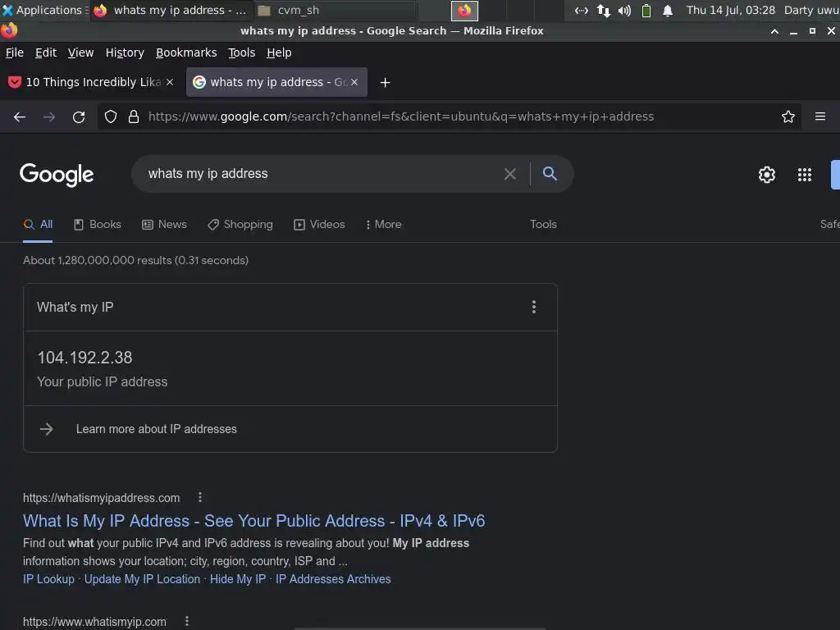
Task: Click 'About 1,280,000,000 results' text
Action: tap(135, 260)
